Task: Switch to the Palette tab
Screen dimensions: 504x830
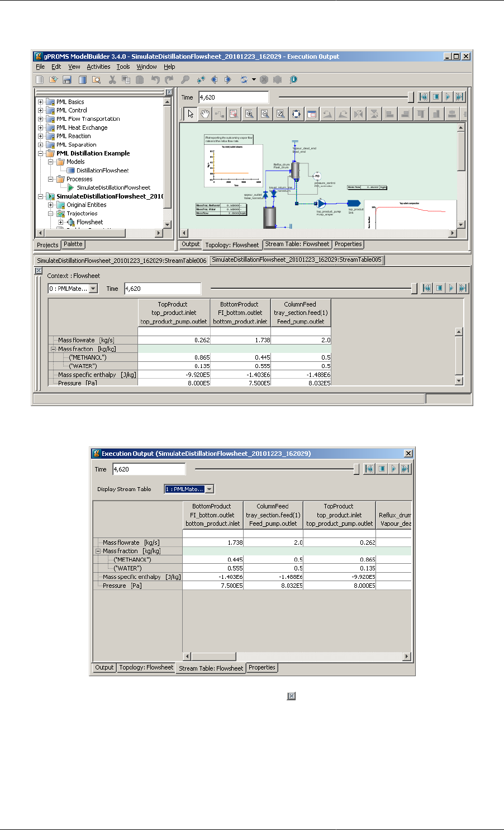Action: tap(73, 244)
